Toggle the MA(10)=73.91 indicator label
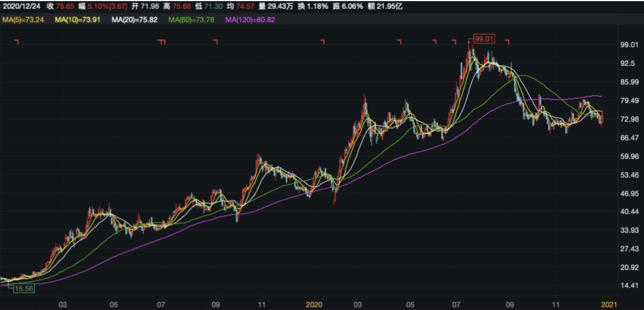The image size is (644, 310). pyautogui.click(x=78, y=20)
